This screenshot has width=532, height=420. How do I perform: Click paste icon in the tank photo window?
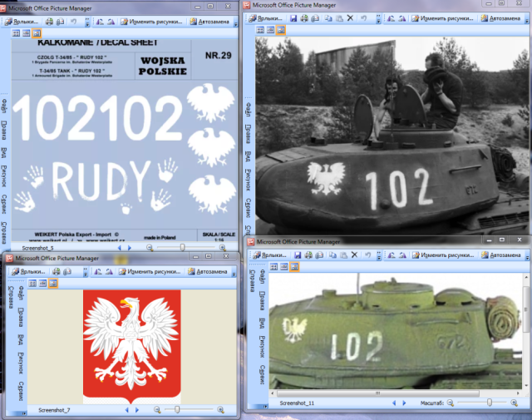pos(339,18)
